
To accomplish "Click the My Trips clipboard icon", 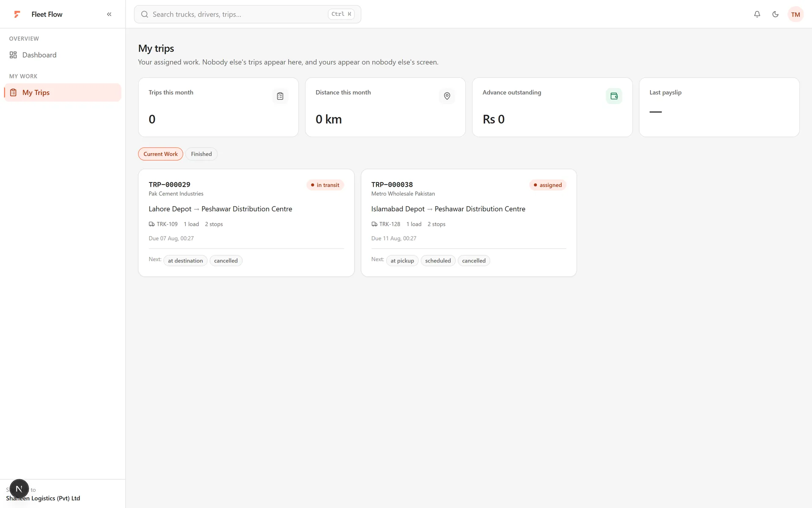I will pyautogui.click(x=13, y=92).
